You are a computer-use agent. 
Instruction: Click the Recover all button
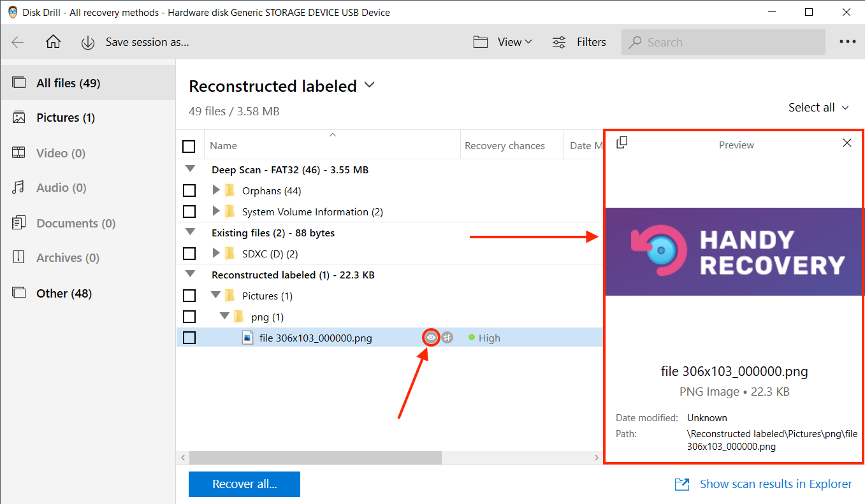(244, 484)
